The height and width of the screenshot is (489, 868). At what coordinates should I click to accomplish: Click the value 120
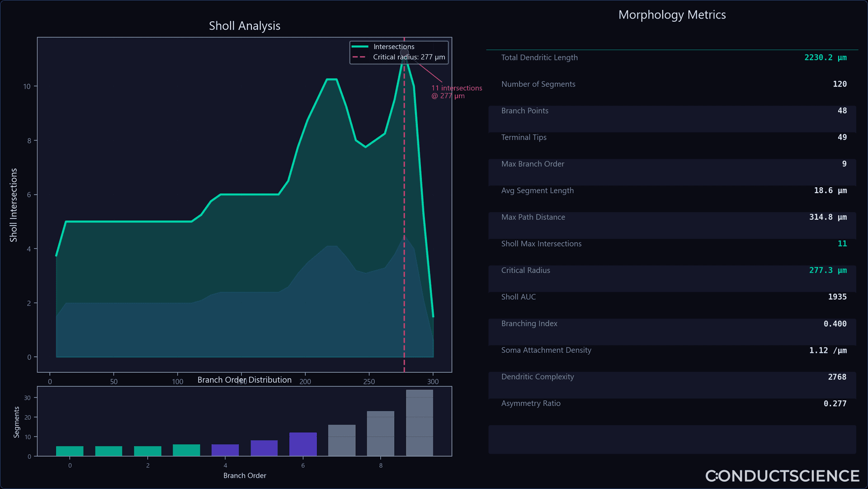pos(840,84)
